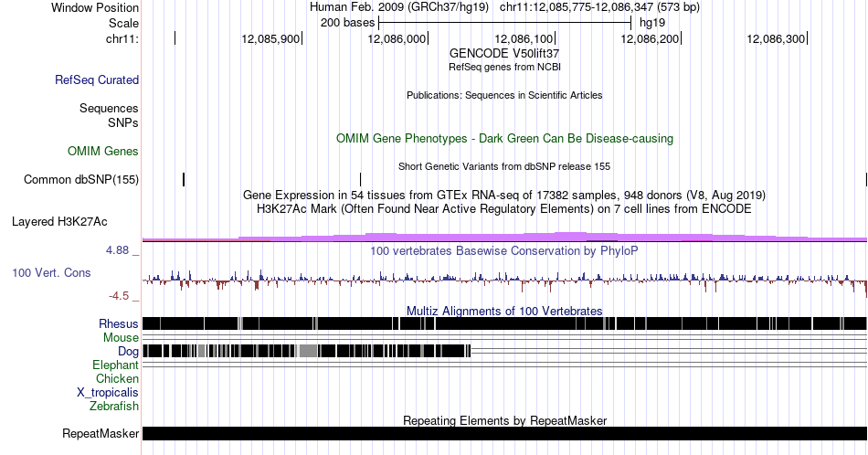Click the RepeatMasker track label
The height and width of the screenshot is (455, 868).
(x=101, y=433)
